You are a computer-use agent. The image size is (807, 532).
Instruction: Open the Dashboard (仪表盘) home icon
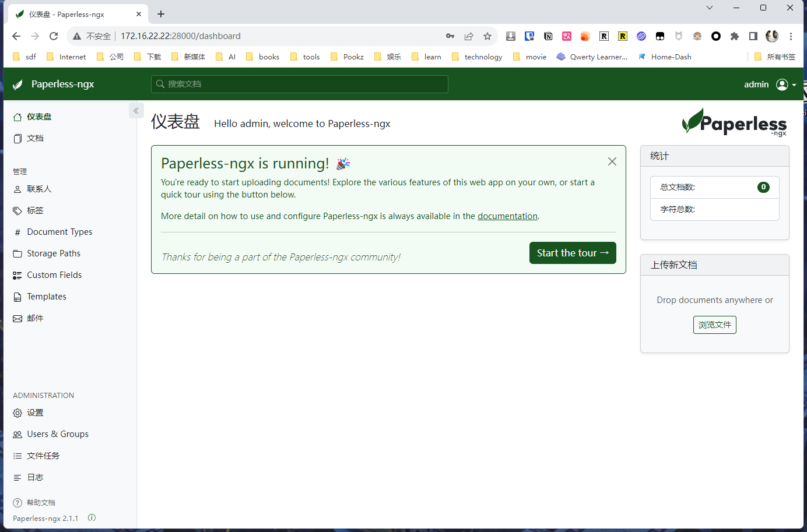[x=18, y=117]
